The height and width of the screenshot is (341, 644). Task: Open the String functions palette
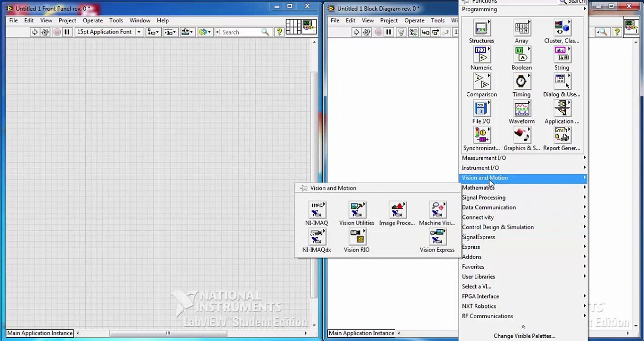tap(562, 55)
